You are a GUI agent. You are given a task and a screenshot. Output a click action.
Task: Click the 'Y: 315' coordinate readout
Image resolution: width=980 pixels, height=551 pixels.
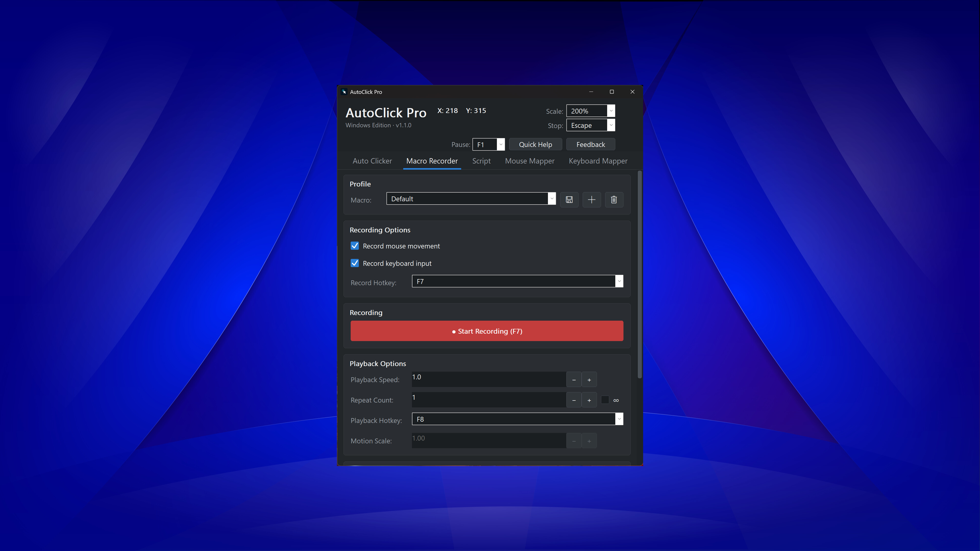coord(476,111)
